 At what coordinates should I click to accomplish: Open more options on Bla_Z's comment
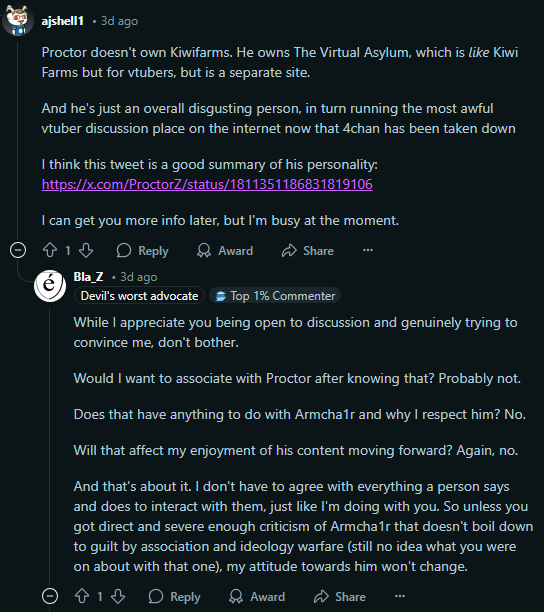(400, 596)
